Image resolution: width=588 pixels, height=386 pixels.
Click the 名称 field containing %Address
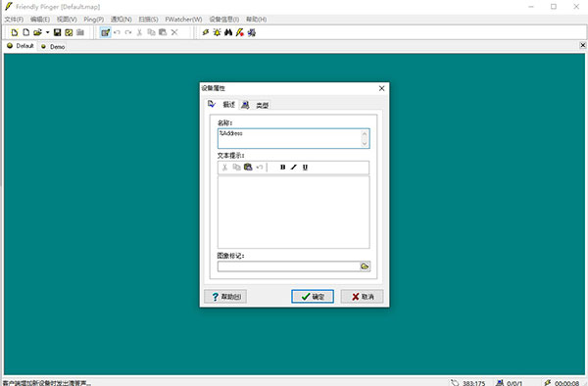tap(294, 138)
